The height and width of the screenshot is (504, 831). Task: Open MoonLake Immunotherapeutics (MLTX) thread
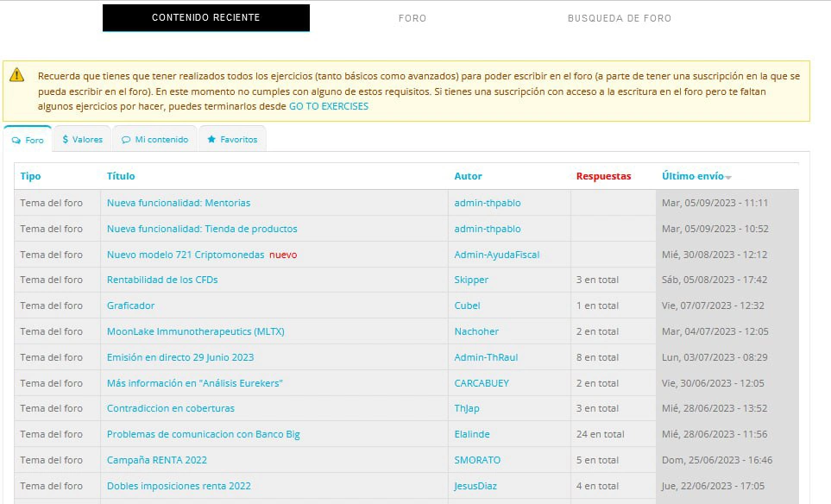[195, 331]
